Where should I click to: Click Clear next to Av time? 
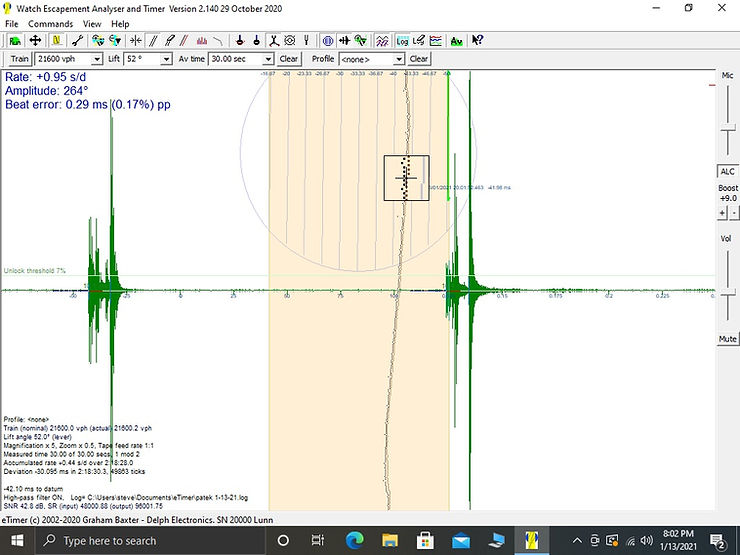(288, 59)
